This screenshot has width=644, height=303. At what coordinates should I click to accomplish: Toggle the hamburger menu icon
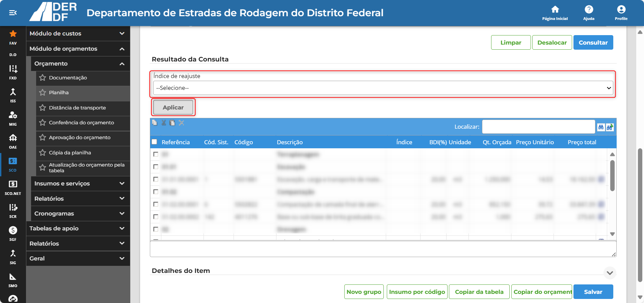click(13, 13)
